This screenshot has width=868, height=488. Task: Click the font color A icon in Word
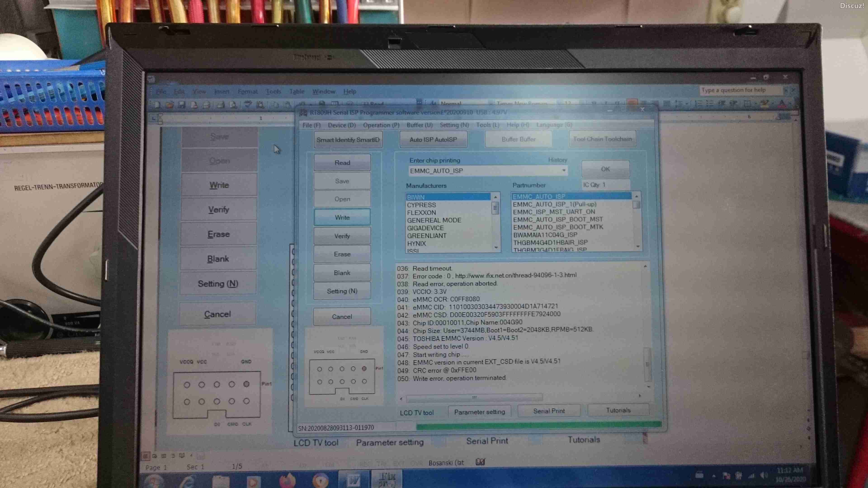[x=782, y=104]
